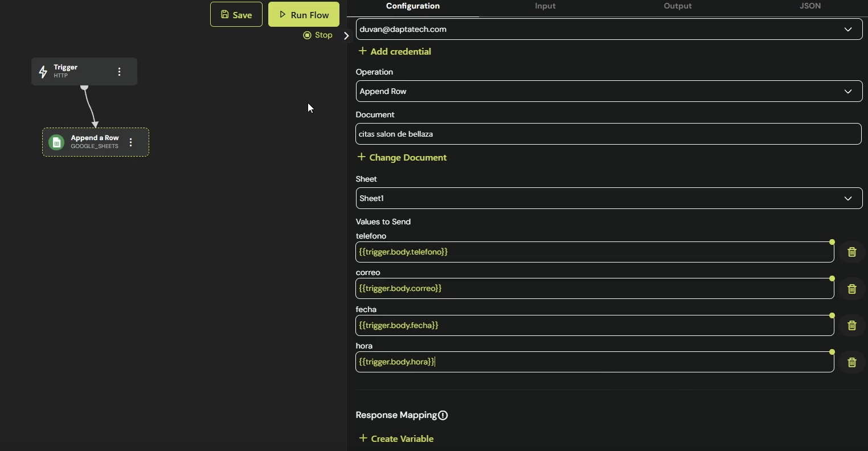The height and width of the screenshot is (451, 868).
Task: Click the Google Sheets icon on Append a Row node
Action: [56, 142]
